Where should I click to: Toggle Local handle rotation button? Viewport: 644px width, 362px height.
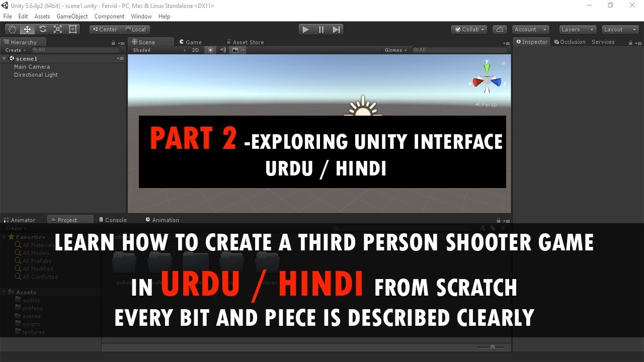click(135, 29)
